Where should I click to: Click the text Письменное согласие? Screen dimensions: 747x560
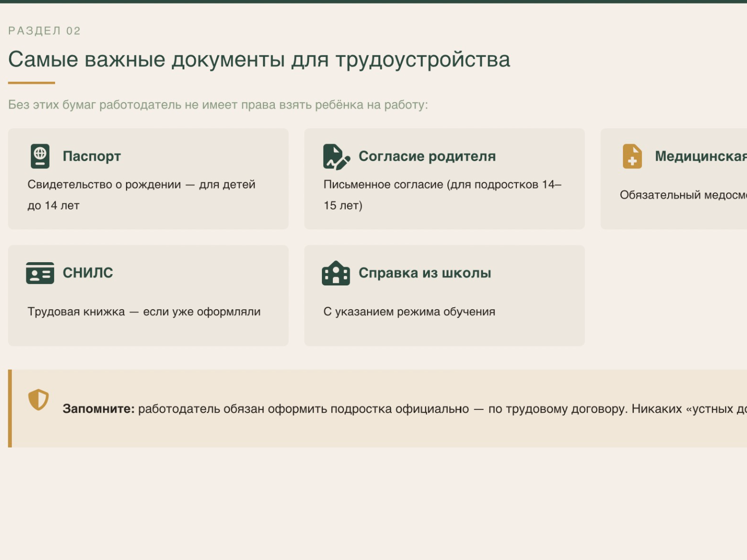pos(442,195)
